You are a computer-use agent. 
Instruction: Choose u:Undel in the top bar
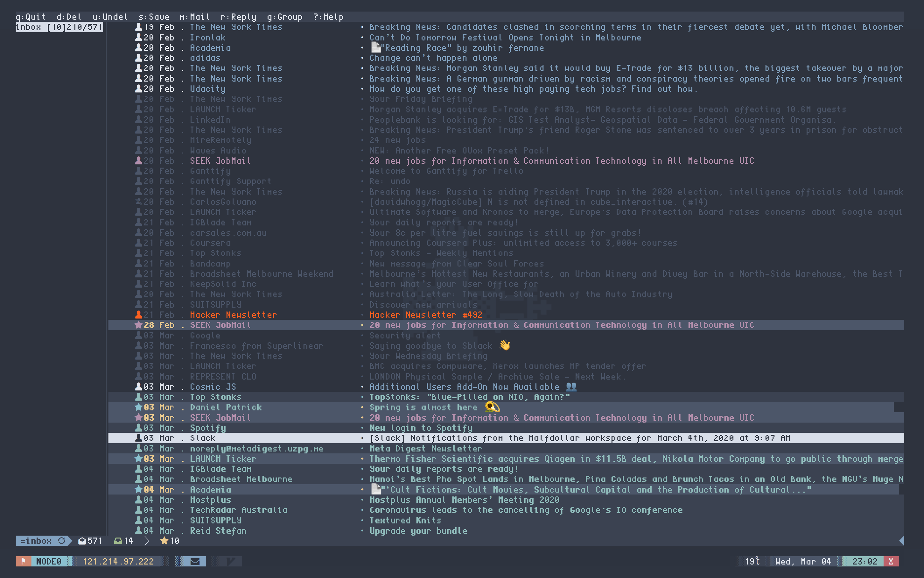[x=110, y=17]
